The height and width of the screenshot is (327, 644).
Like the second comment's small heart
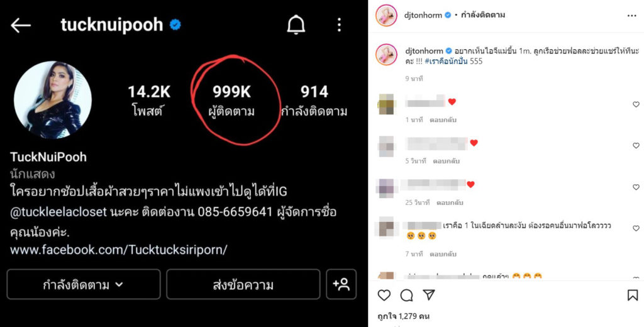[636, 145]
